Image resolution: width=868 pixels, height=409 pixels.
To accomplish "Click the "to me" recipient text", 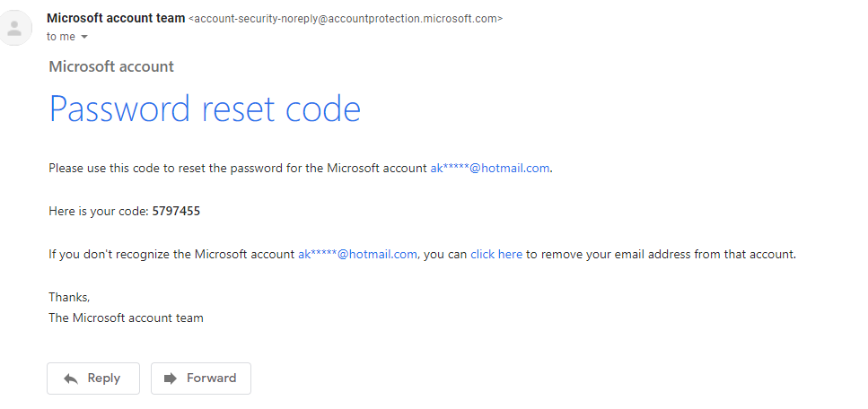I will (60, 37).
